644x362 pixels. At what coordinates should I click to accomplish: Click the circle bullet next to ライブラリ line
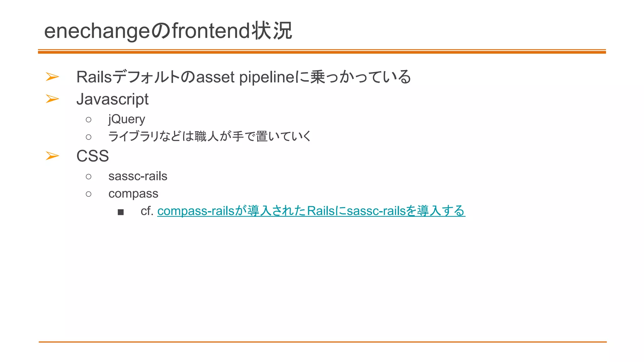click(89, 137)
